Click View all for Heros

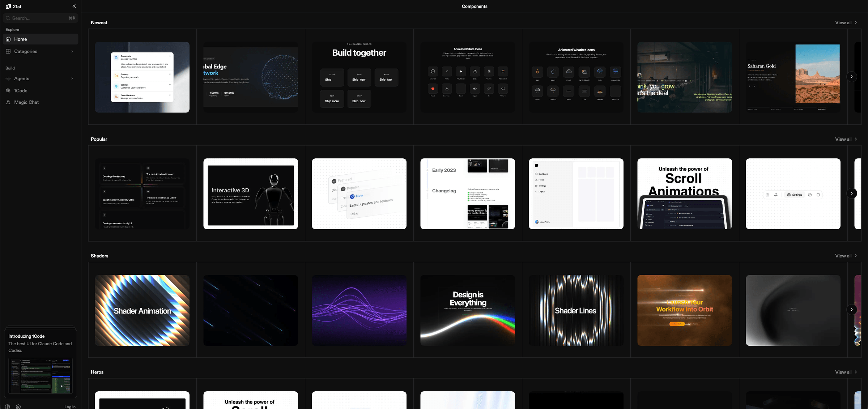(x=846, y=372)
